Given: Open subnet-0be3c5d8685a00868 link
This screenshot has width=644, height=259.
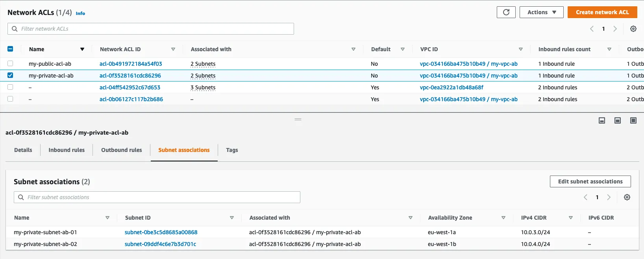Looking at the screenshot, I should tap(161, 232).
